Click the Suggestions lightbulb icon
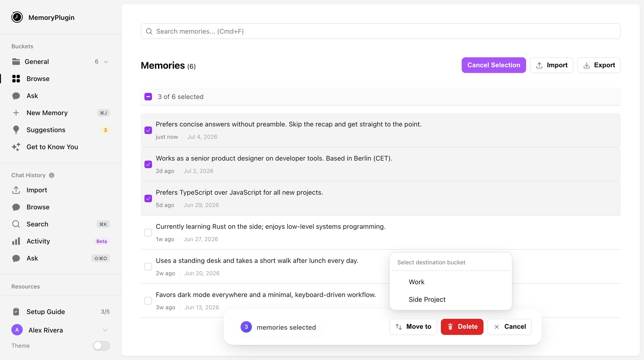This screenshot has height=360, width=644. 16,130
